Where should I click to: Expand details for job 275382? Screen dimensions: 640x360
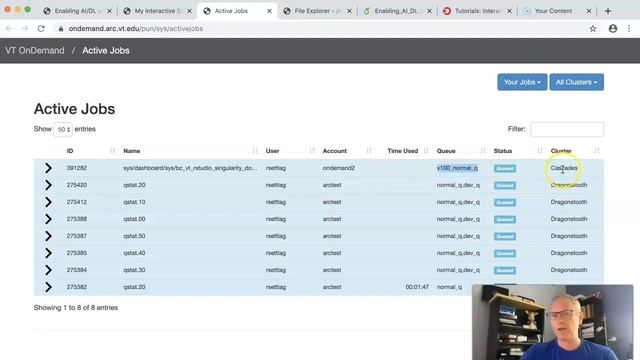point(48,287)
